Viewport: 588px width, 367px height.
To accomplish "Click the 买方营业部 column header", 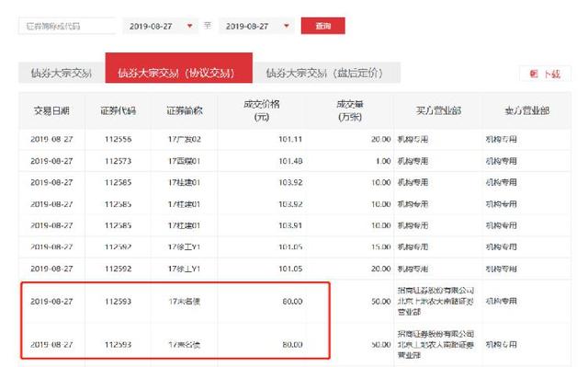I will [x=438, y=110].
